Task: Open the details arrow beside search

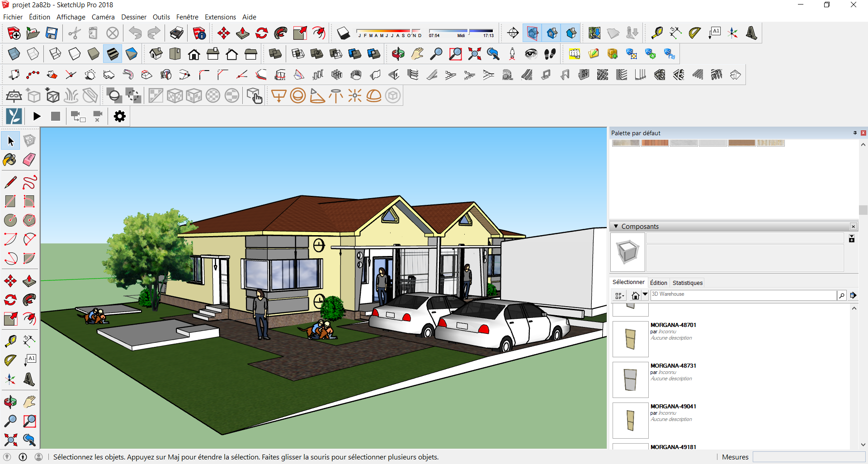Action: (853, 295)
